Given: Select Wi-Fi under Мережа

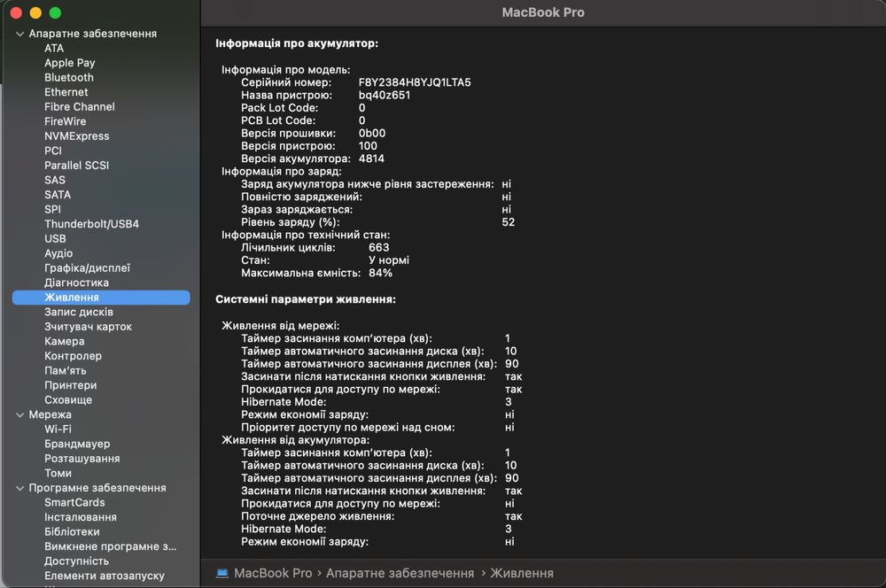Looking at the screenshot, I should [58, 430].
